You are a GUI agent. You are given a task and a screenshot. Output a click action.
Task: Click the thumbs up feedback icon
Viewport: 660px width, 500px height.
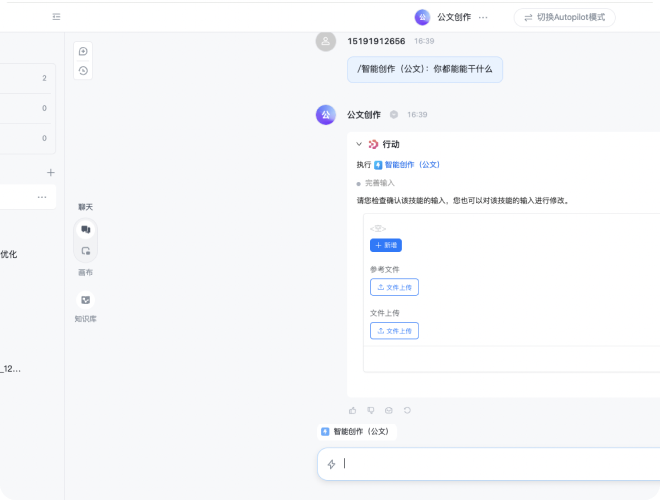(x=352, y=410)
